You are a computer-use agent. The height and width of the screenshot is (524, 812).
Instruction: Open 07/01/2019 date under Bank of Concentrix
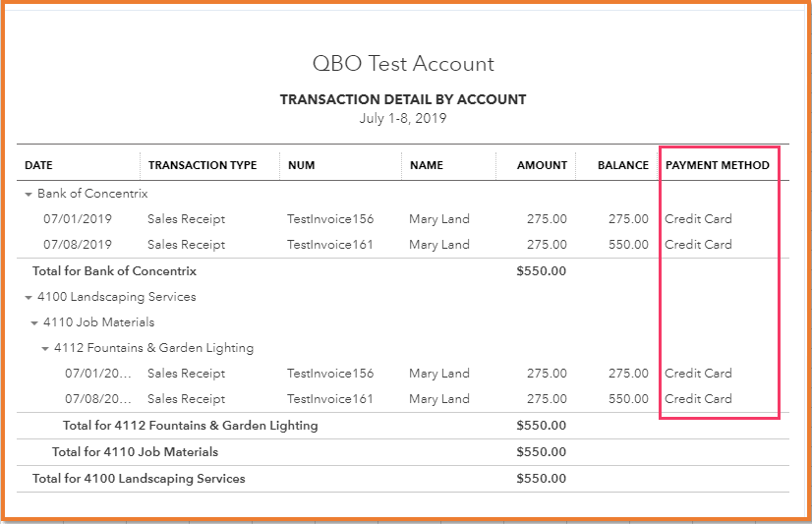pyautogui.click(x=78, y=219)
